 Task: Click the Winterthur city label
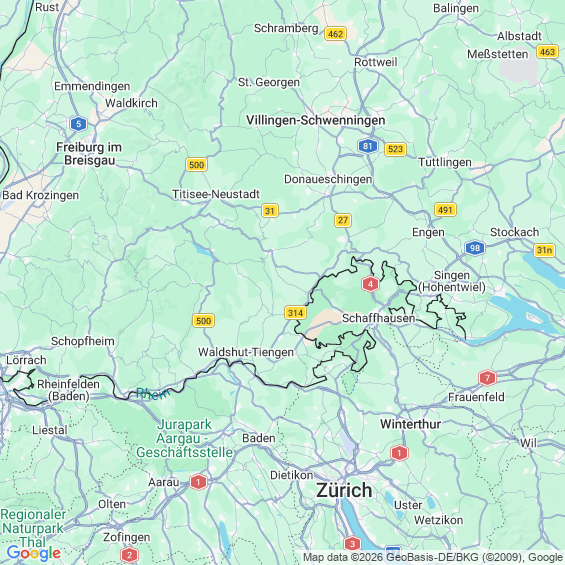410,424
